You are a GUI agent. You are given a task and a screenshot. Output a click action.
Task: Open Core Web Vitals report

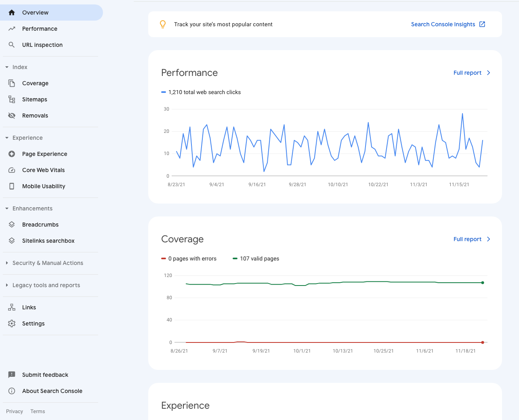pyautogui.click(x=51, y=170)
